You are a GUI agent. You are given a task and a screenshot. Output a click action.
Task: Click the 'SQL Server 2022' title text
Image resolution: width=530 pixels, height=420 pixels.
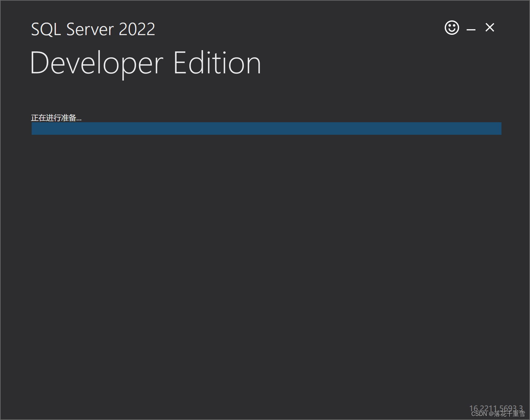(93, 29)
